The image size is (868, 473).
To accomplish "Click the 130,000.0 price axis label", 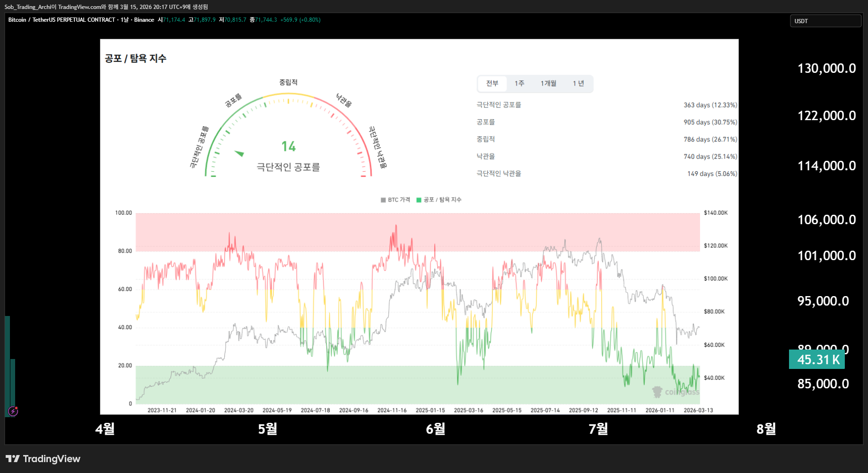I will (827, 69).
